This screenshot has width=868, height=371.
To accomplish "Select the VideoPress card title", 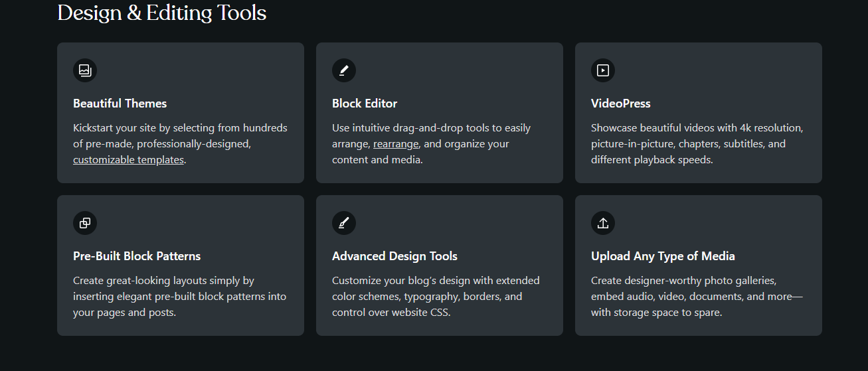I will click(621, 104).
